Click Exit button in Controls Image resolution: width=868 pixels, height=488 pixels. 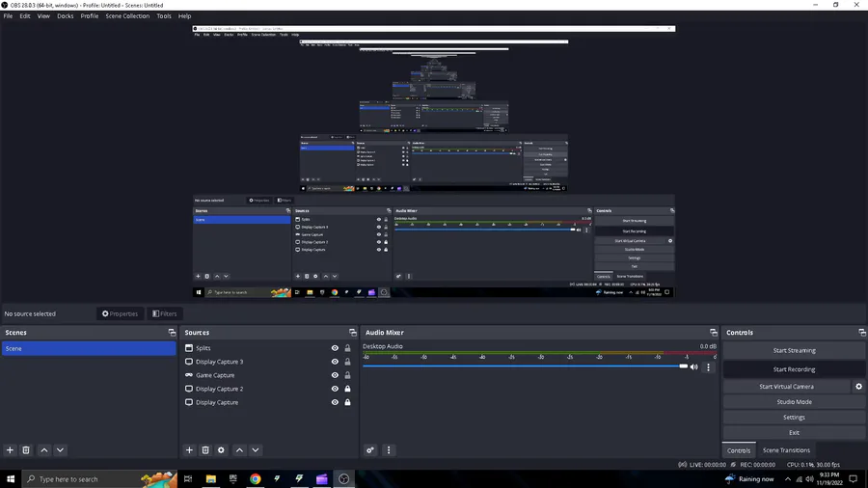[x=794, y=433]
